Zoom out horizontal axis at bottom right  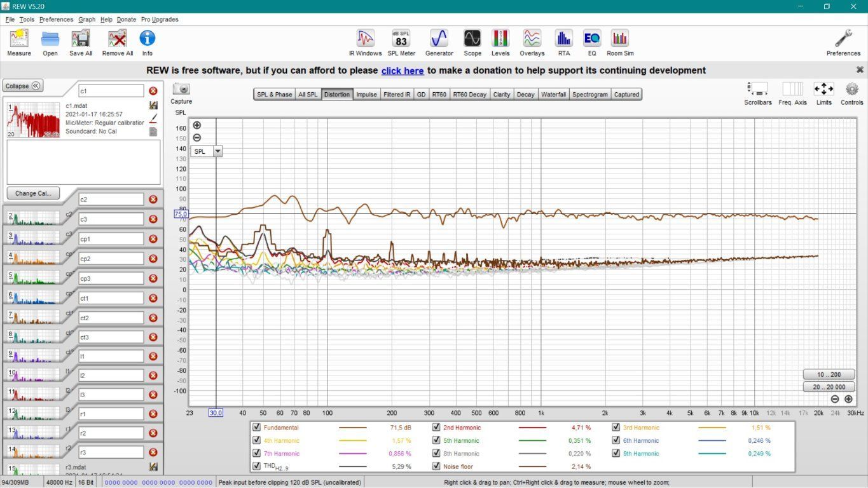coord(835,399)
